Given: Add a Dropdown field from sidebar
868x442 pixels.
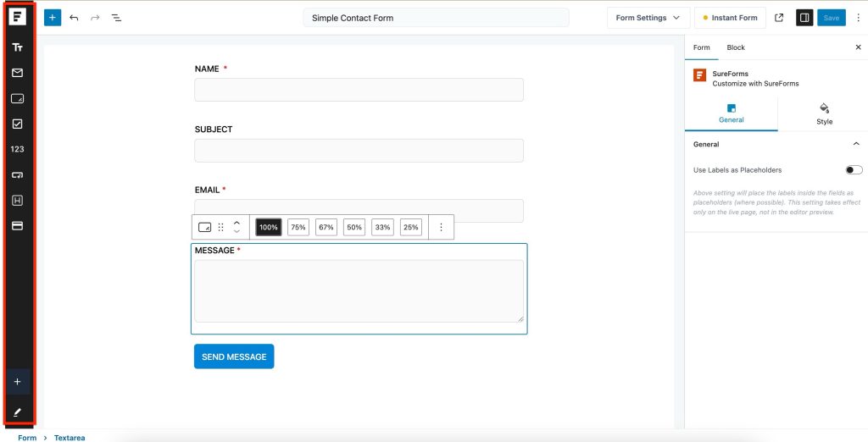Looking at the screenshot, I should pyautogui.click(x=17, y=174).
